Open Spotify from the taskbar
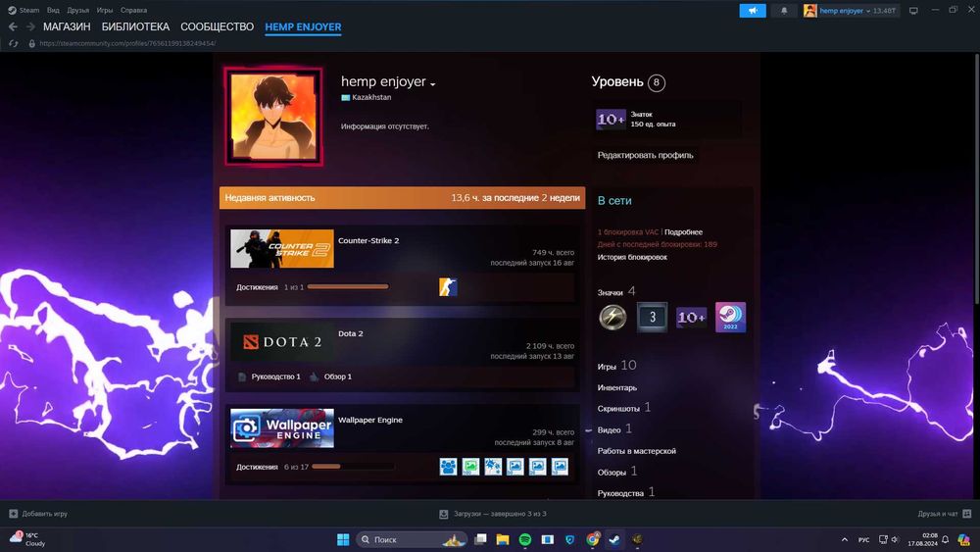Viewport: 980px width, 552px height. tap(525, 539)
